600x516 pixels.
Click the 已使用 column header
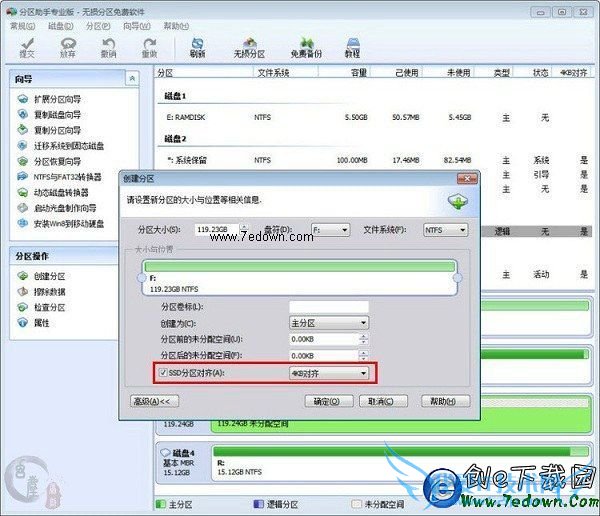coord(396,72)
